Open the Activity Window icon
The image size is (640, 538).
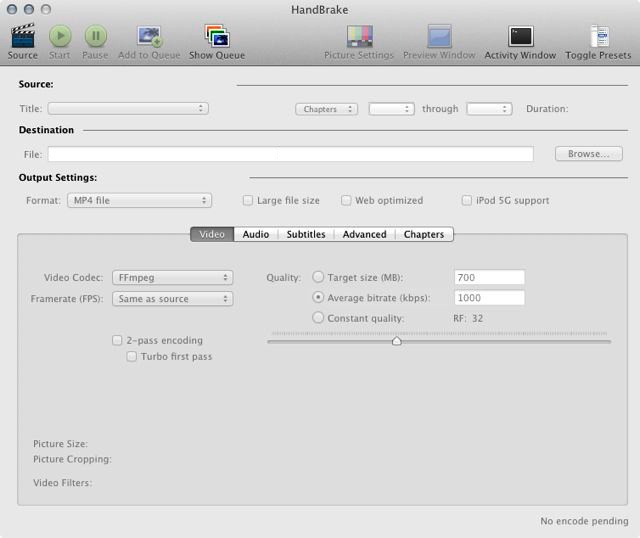(520, 36)
